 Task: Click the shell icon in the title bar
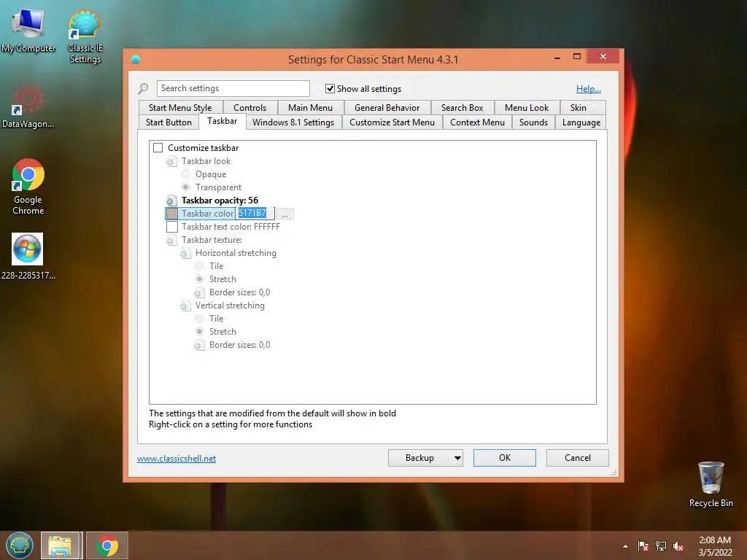coord(136,60)
